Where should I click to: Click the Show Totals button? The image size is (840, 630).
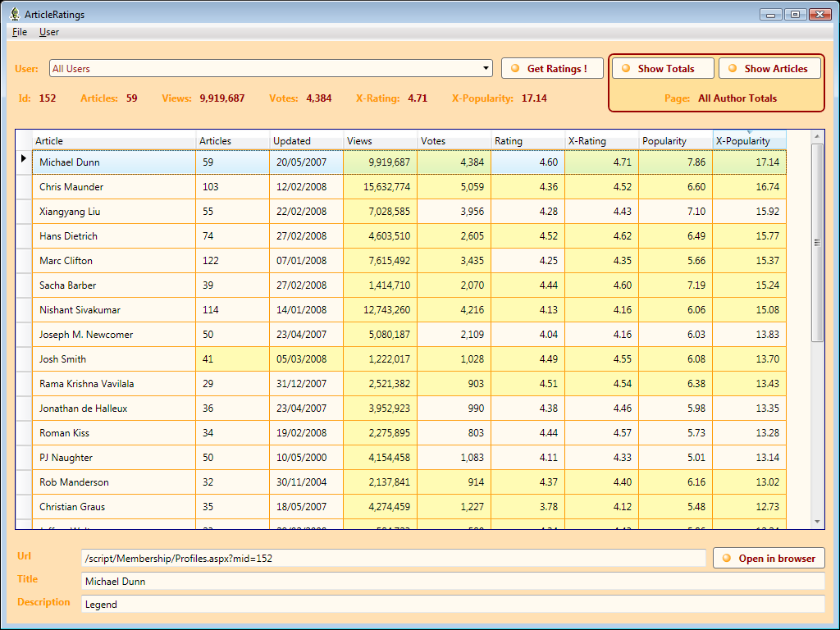(663, 69)
